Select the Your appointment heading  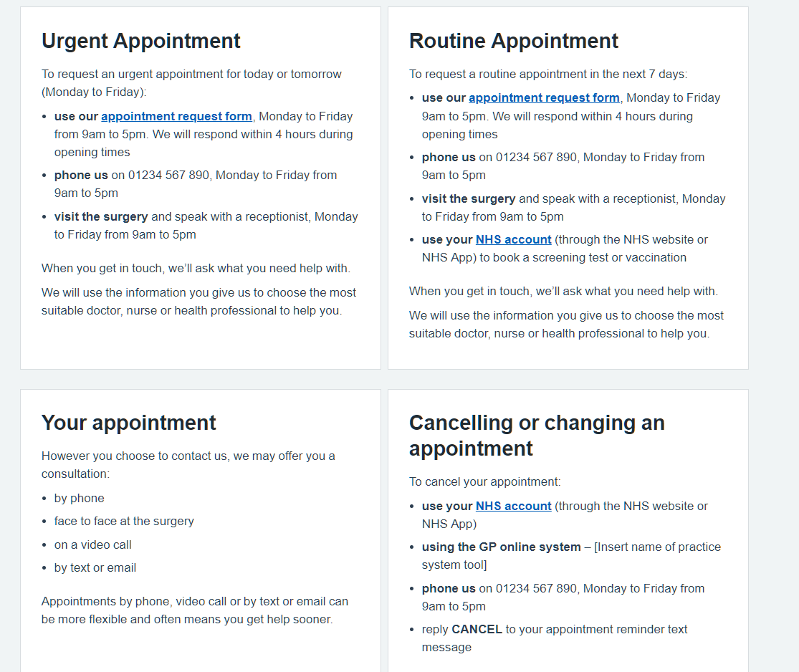click(129, 423)
